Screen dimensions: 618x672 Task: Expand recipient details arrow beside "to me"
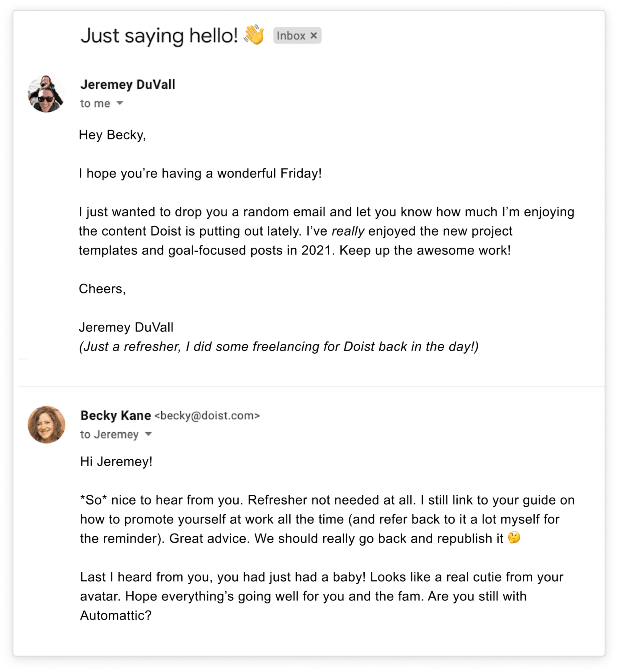(x=120, y=103)
